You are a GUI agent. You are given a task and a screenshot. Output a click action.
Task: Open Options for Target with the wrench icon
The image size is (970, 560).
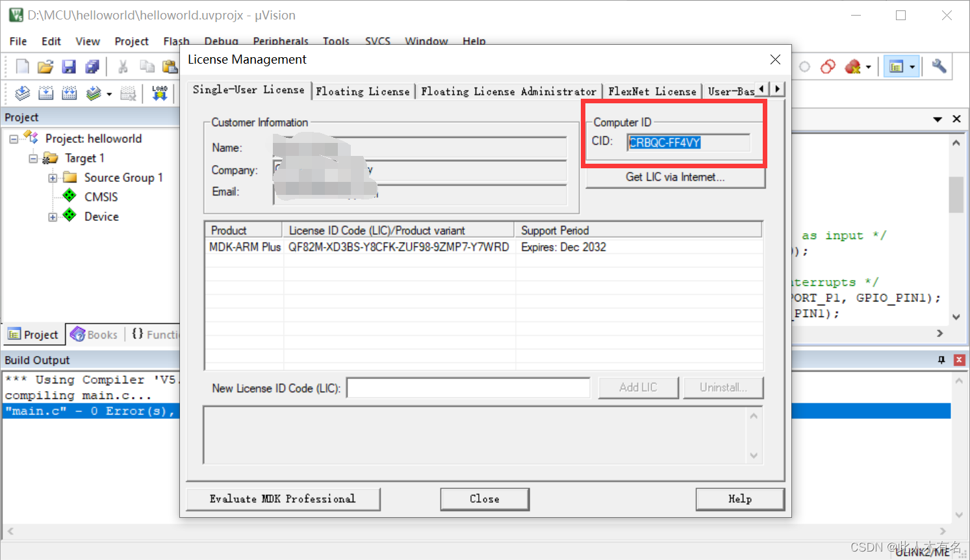click(x=938, y=66)
